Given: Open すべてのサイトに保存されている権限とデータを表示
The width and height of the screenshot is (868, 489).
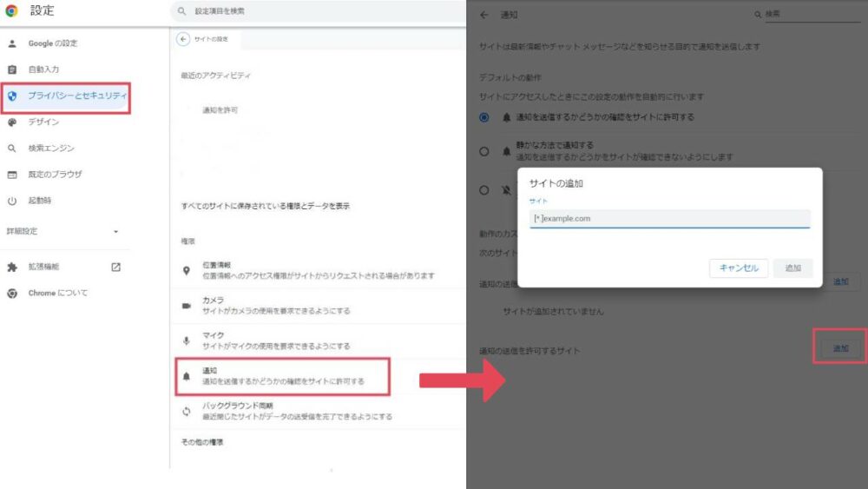Looking at the screenshot, I should [265, 206].
